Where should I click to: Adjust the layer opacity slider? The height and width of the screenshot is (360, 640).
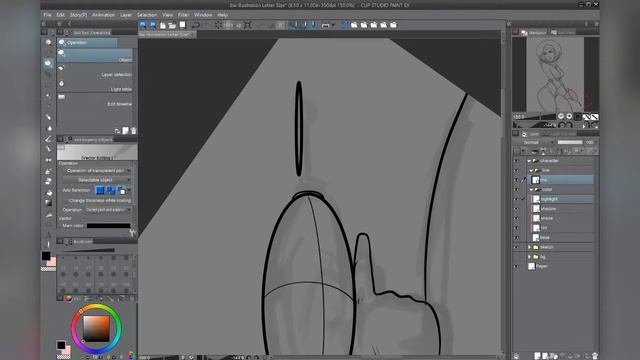coord(570,142)
